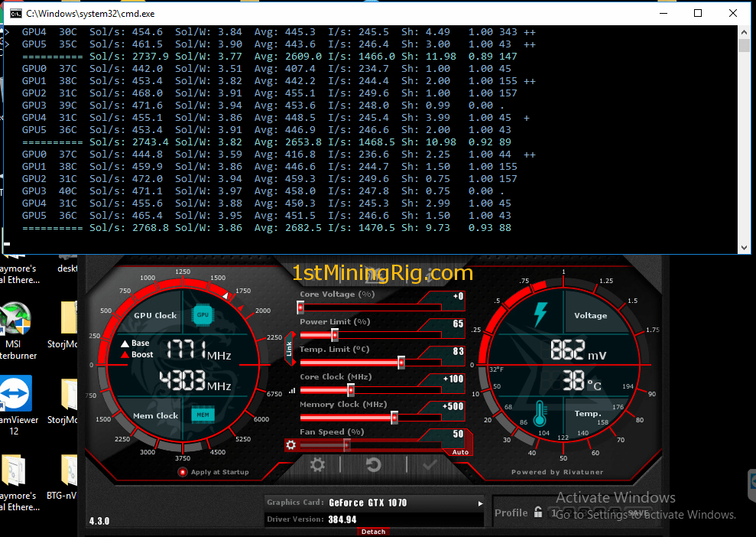Select the Claymore's folder at desktop bottom
Image resolution: width=756 pixels, height=537 pixels.
(x=18, y=483)
